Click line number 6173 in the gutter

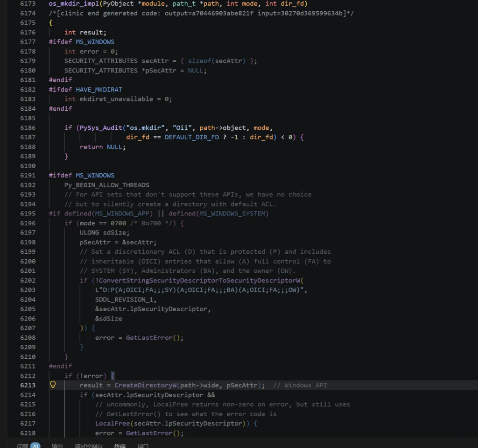(28, 4)
